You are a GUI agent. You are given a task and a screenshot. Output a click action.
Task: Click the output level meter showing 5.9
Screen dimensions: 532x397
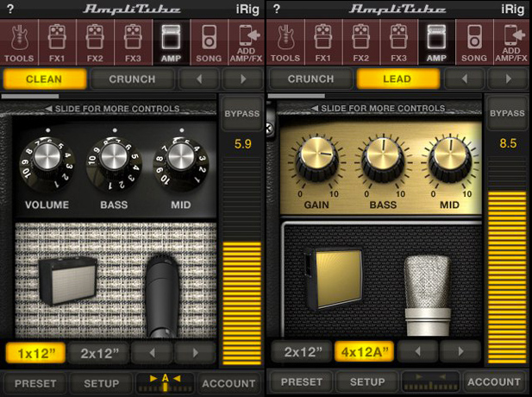pyautogui.click(x=241, y=262)
